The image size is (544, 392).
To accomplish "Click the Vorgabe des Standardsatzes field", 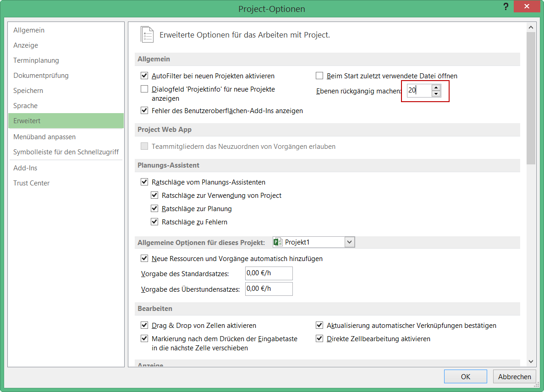I will [x=269, y=273].
